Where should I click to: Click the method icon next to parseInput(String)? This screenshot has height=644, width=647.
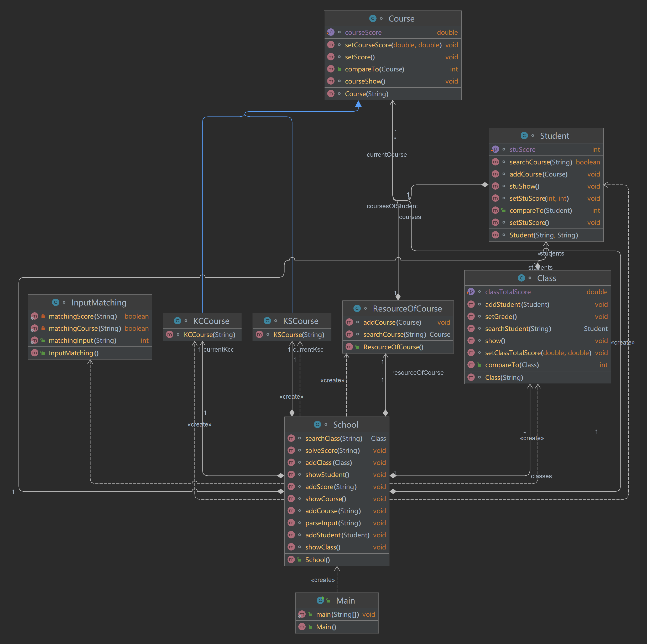(x=291, y=523)
